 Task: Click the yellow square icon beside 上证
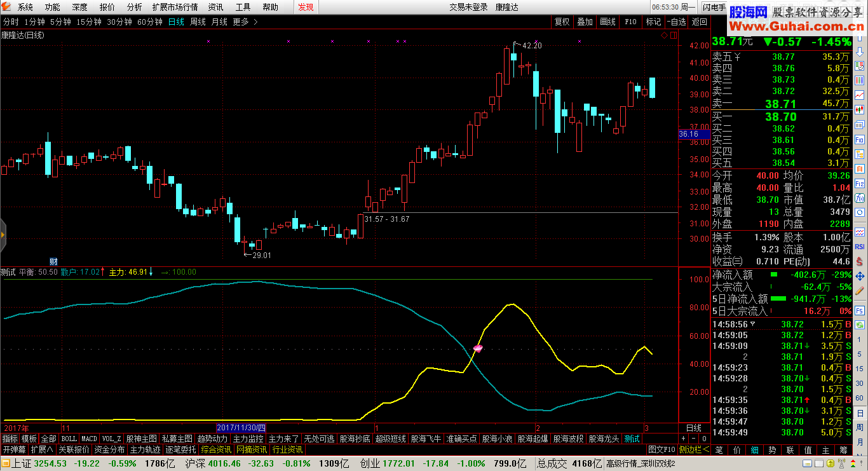click(6, 463)
